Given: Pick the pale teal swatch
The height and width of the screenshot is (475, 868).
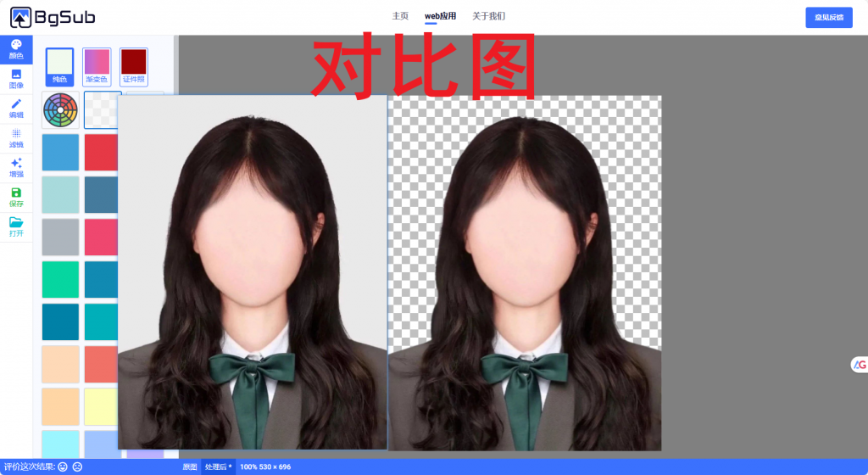Looking at the screenshot, I should (x=60, y=194).
